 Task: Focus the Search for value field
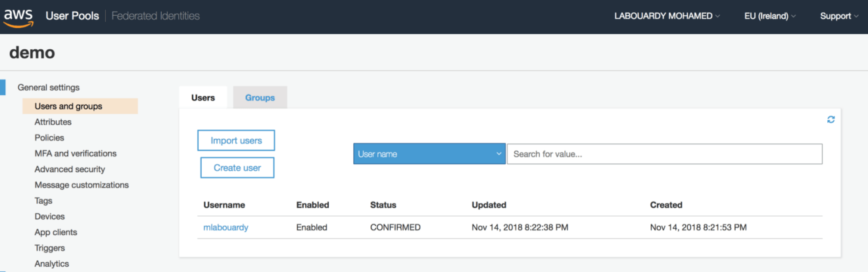pyautogui.click(x=664, y=154)
